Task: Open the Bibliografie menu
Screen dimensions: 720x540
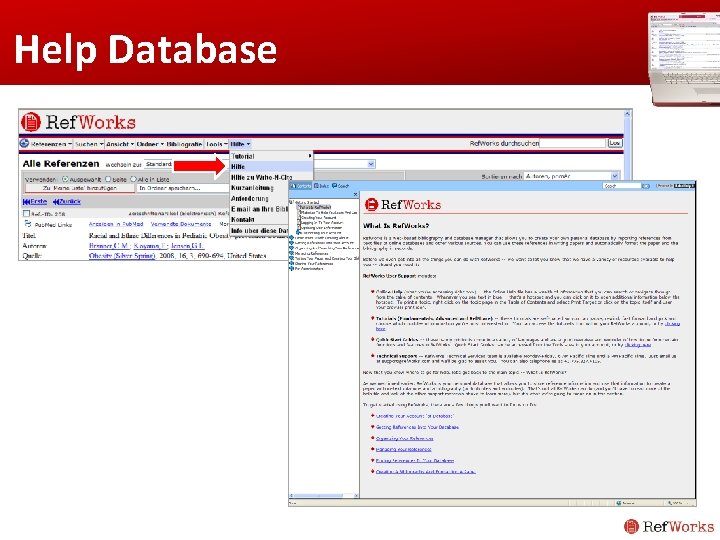Action: pyautogui.click(x=184, y=144)
